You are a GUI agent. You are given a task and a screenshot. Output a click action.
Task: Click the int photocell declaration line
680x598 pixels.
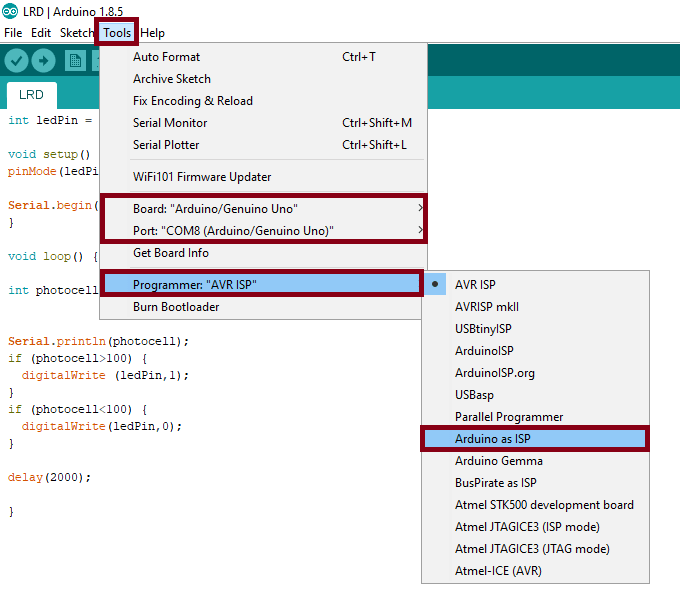point(53,290)
